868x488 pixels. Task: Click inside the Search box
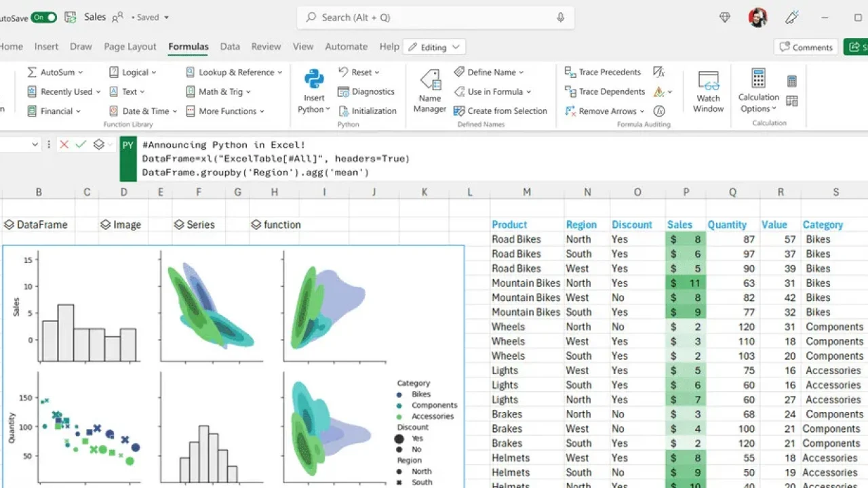coord(434,18)
